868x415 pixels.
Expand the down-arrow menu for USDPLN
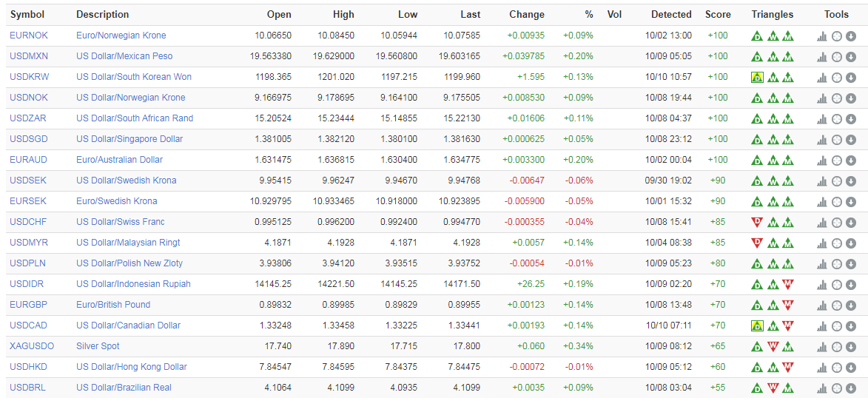point(851,263)
